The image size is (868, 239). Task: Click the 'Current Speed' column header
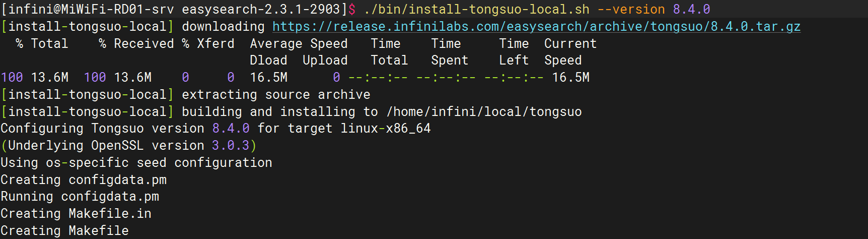(x=570, y=51)
